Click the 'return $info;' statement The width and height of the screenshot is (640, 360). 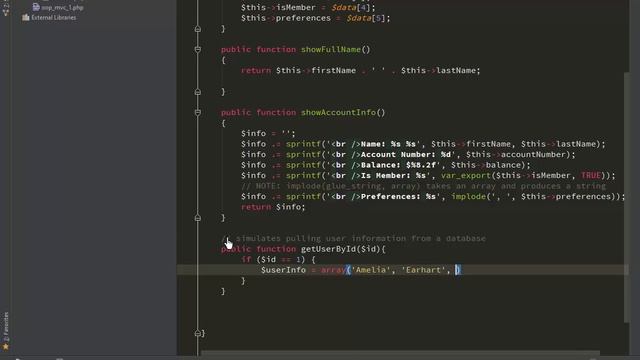point(273,207)
